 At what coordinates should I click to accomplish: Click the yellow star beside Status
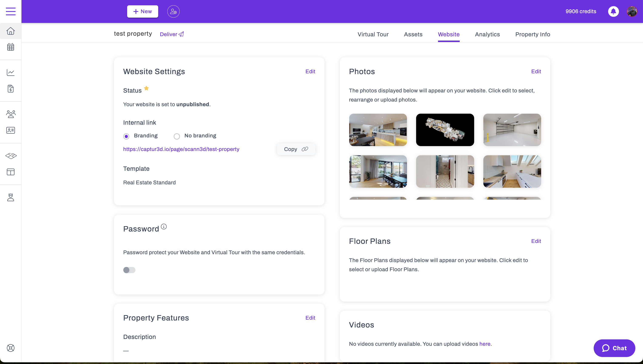[x=147, y=88]
